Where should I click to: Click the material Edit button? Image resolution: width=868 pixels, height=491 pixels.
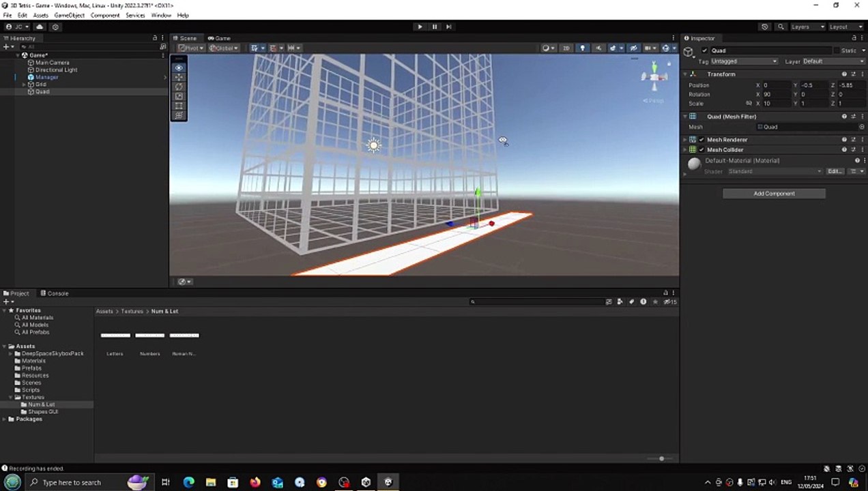click(835, 171)
